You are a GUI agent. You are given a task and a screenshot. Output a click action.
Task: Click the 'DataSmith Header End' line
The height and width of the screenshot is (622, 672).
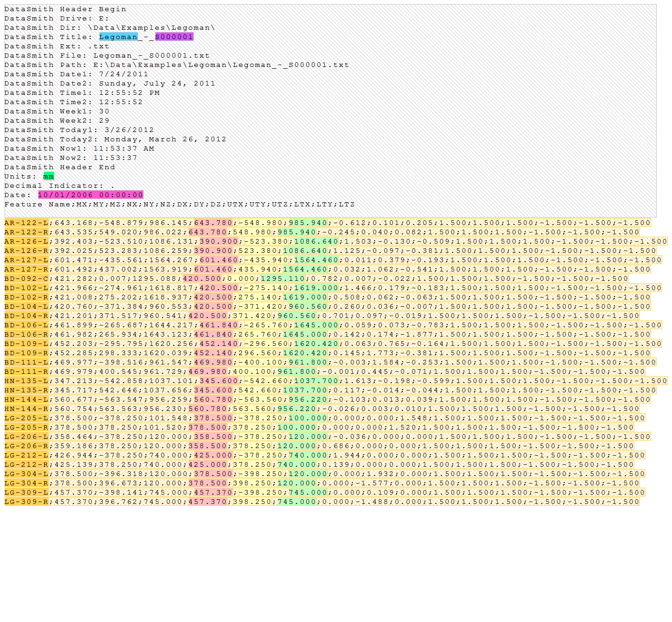pos(59,167)
